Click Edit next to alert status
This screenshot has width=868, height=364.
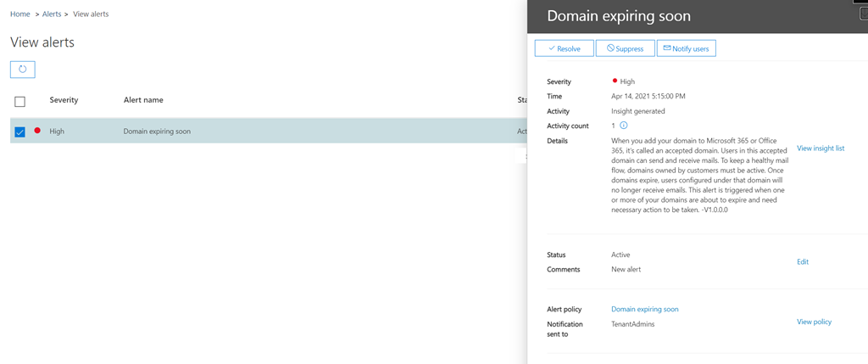pyautogui.click(x=802, y=261)
